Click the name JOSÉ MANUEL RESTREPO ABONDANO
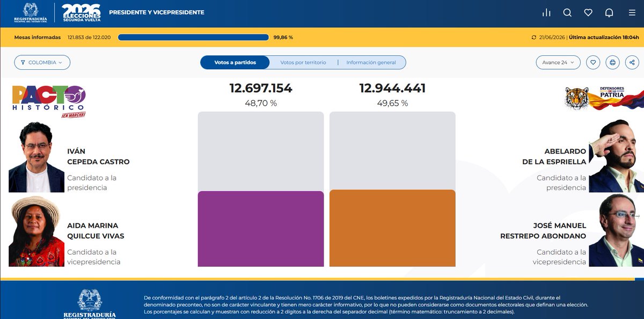The image size is (644, 319). coord(543,231)
